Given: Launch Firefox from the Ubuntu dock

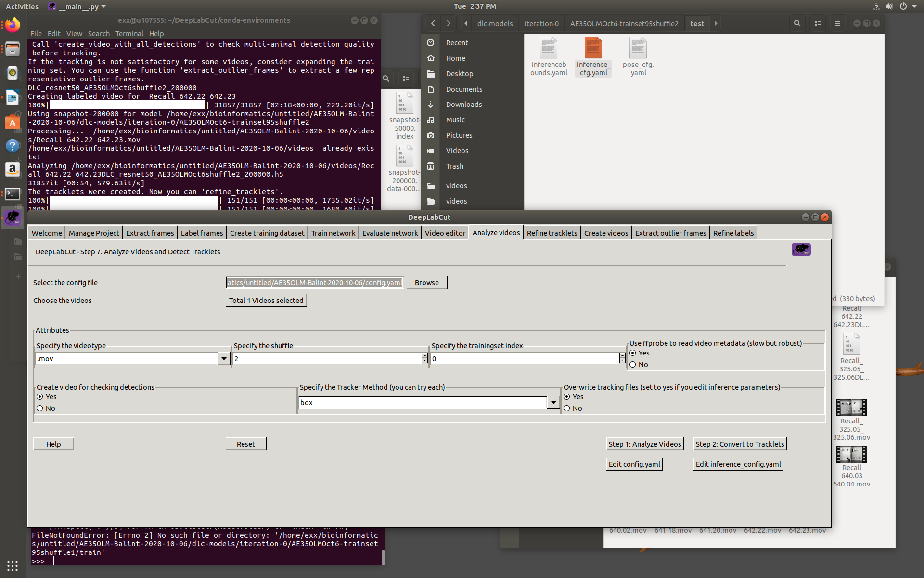Looking at the screenshot, I should tap(12, 25).
